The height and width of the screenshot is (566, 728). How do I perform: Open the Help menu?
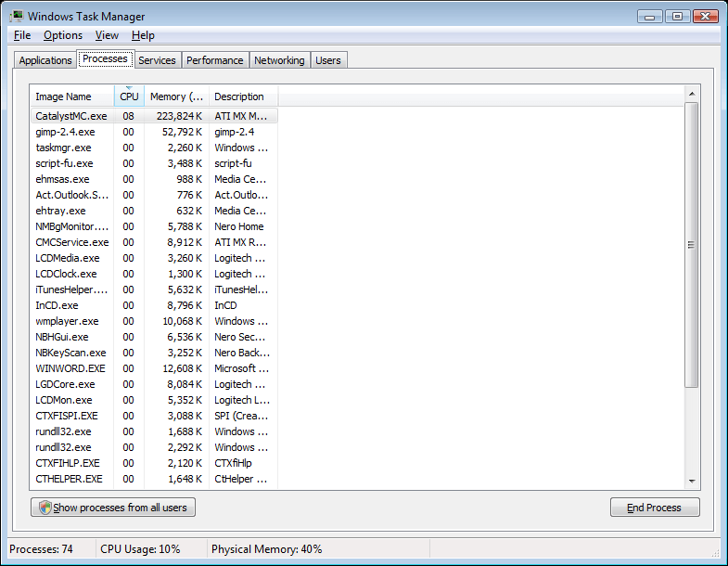tap(143, 35)
